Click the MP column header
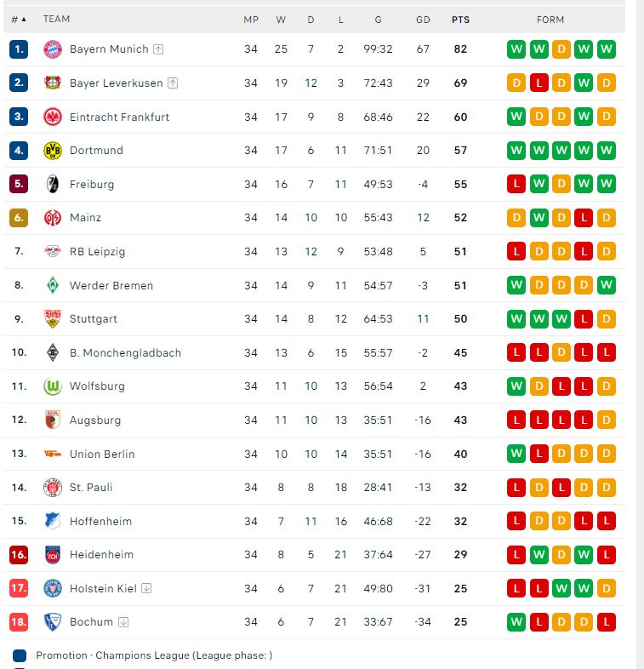644x669 pixels. (x=251, y=20)
